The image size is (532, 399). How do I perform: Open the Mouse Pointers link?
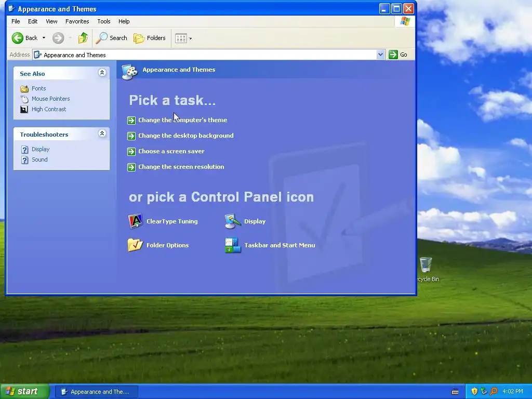coord(50,99)
